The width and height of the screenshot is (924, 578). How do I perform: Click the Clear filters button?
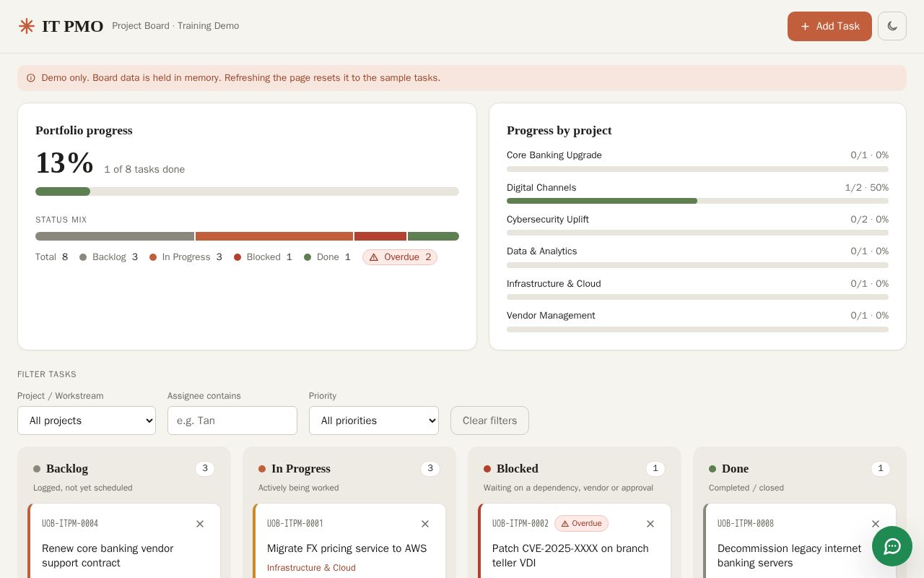pos(489,420)
